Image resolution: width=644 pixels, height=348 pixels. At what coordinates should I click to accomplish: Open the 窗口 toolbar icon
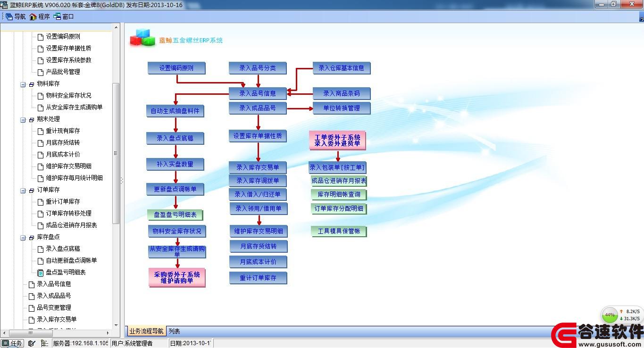point(57,17)
